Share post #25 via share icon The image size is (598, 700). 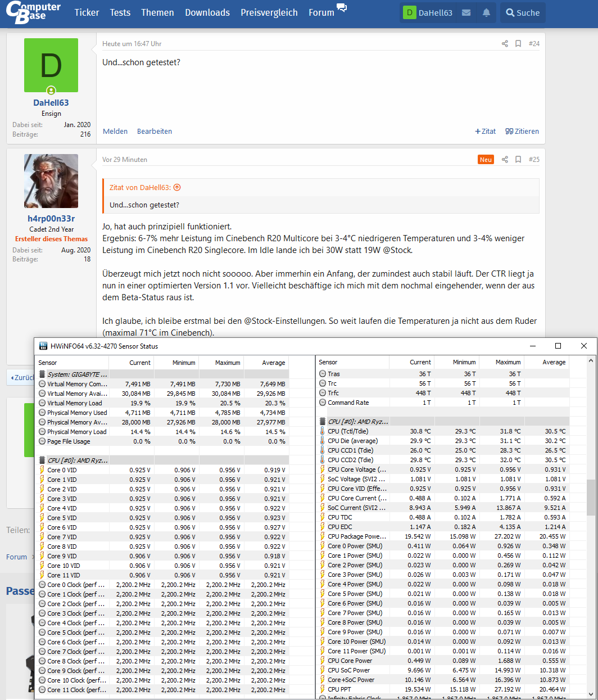pos(505,159)
